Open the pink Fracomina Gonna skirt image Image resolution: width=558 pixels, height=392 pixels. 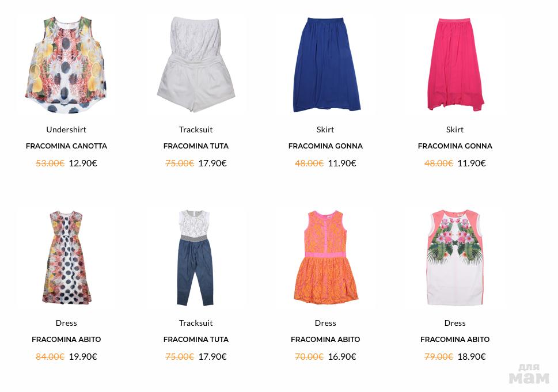pyautogui.click(x=455, y=64)
